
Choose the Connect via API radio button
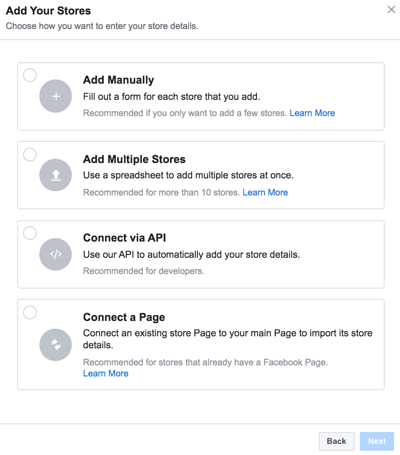(x=30, y=233)
